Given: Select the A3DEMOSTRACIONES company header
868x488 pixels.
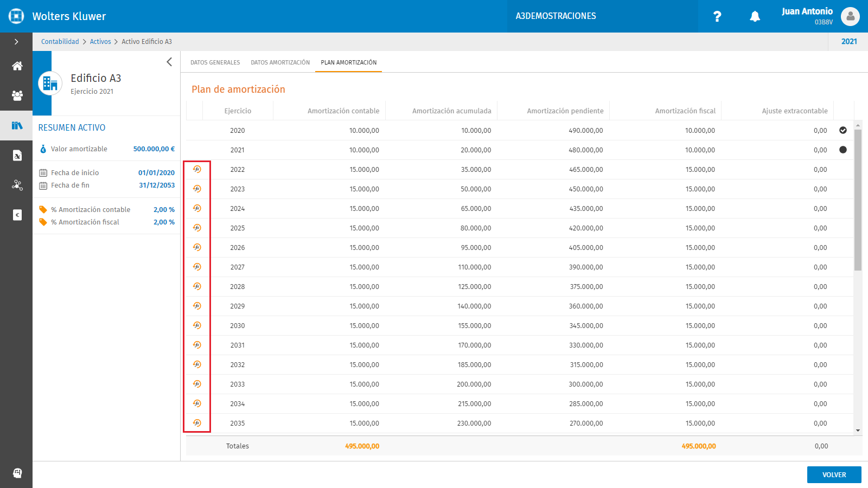Looking at the screenshot, I should (x=556, y=16).
